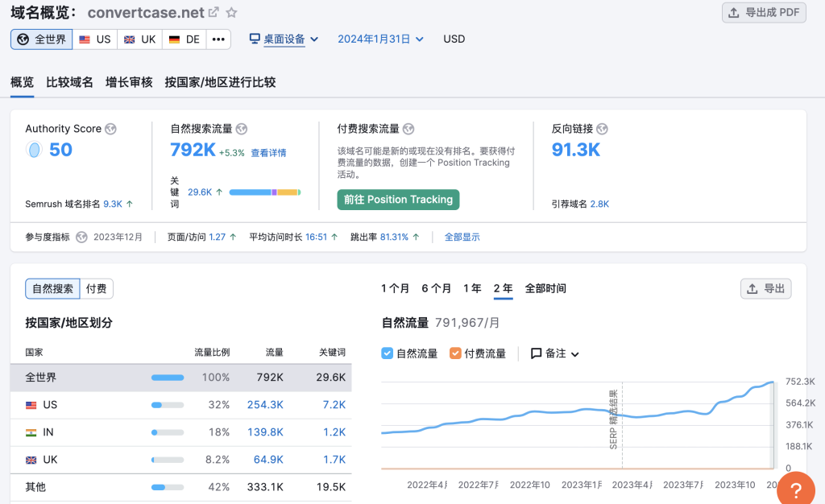Click 前往 Position Tracking button

click(398, 200)
